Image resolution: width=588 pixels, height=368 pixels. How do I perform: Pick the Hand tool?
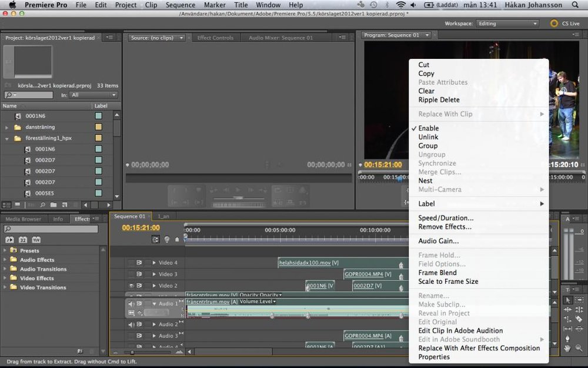point(567,349)
